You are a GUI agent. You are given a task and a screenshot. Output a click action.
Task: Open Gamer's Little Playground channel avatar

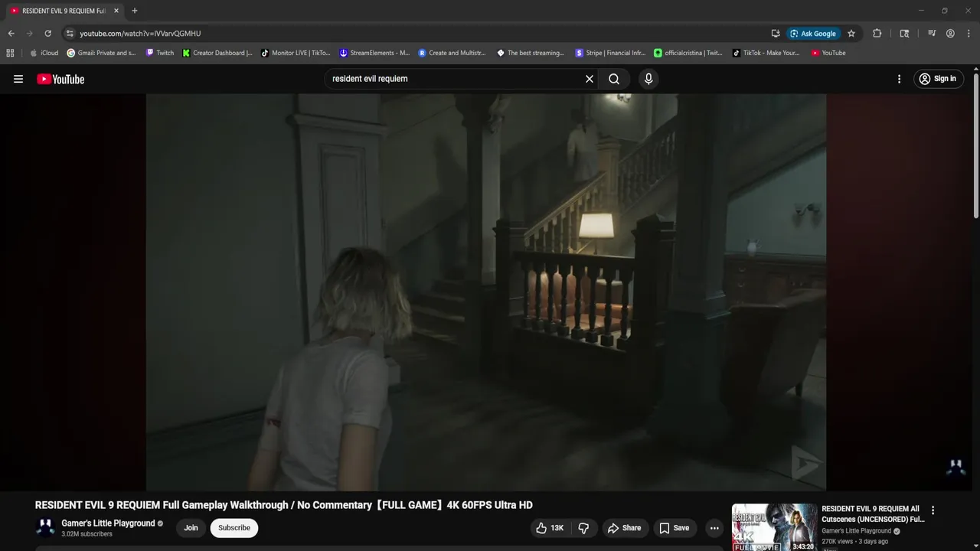(45, 527)
